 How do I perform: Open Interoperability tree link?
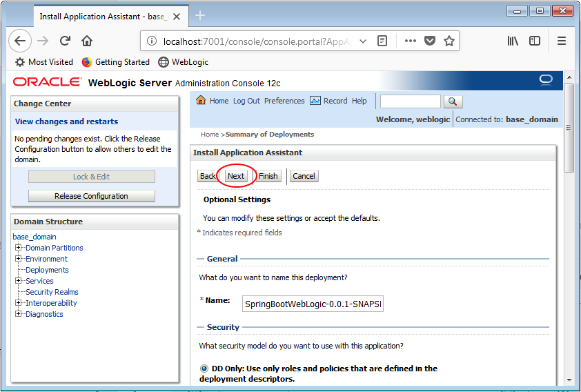[51, 303]
